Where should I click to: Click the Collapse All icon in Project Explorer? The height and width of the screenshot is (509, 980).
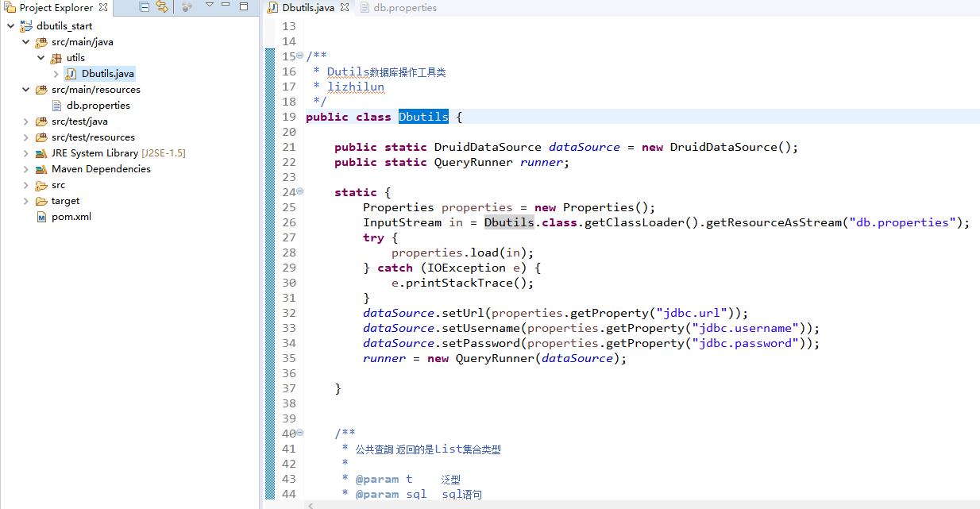144,7
